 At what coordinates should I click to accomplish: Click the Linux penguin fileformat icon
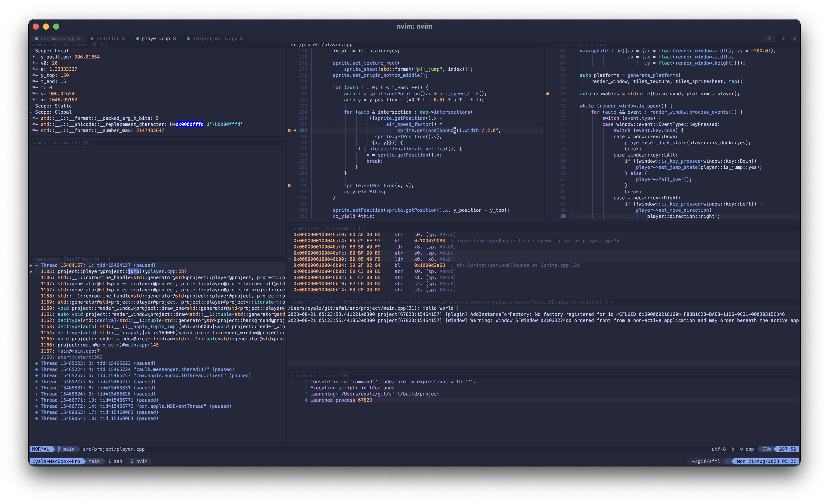tap(733, 449)
